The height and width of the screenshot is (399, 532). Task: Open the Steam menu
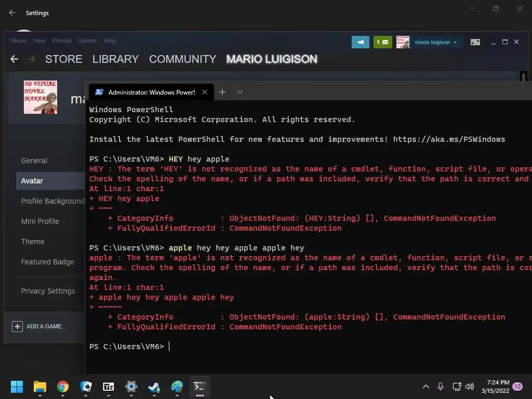tap(18, 41)
